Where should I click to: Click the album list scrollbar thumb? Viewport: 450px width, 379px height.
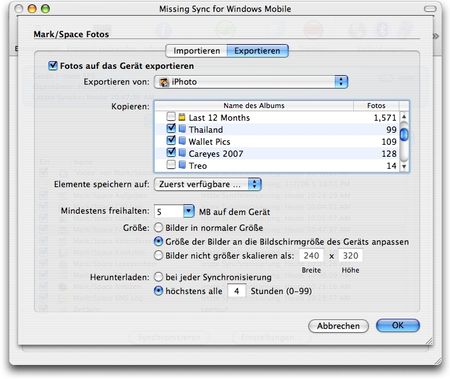click(404, 134)
